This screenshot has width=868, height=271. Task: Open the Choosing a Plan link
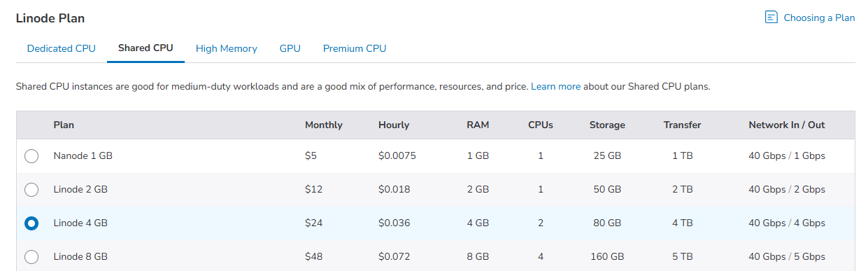point(819,18)
